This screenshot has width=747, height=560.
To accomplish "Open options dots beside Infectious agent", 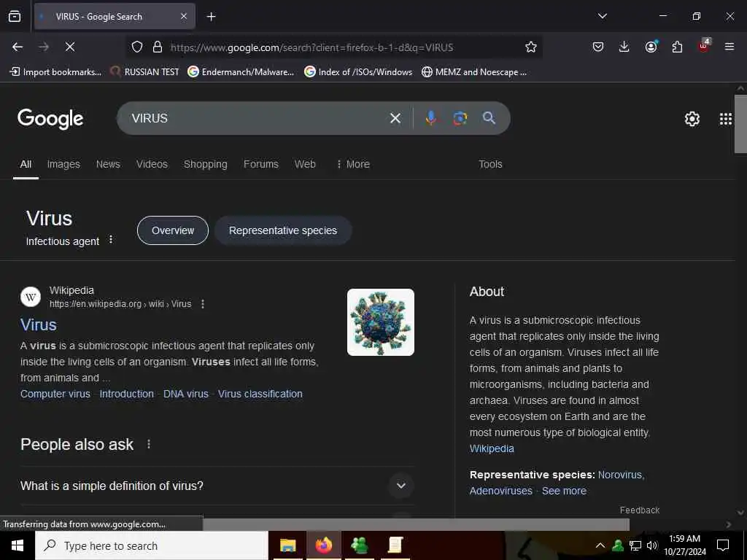I will (111, 239).
